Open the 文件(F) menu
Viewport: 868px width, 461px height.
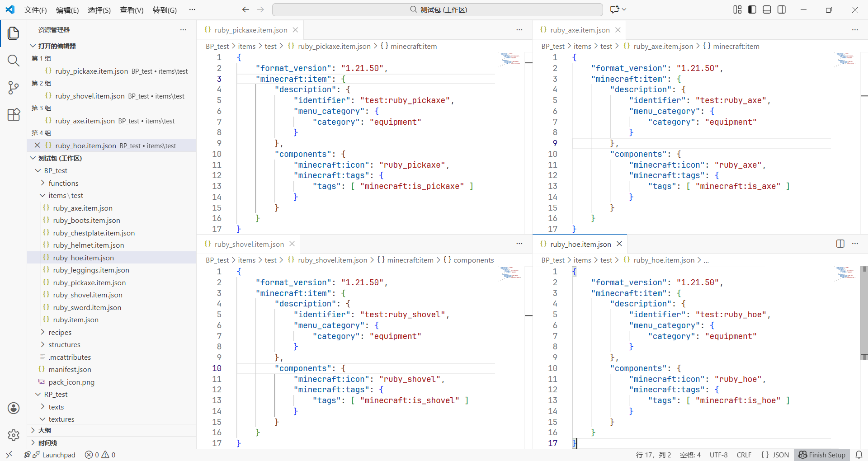[x=35, y=10]
